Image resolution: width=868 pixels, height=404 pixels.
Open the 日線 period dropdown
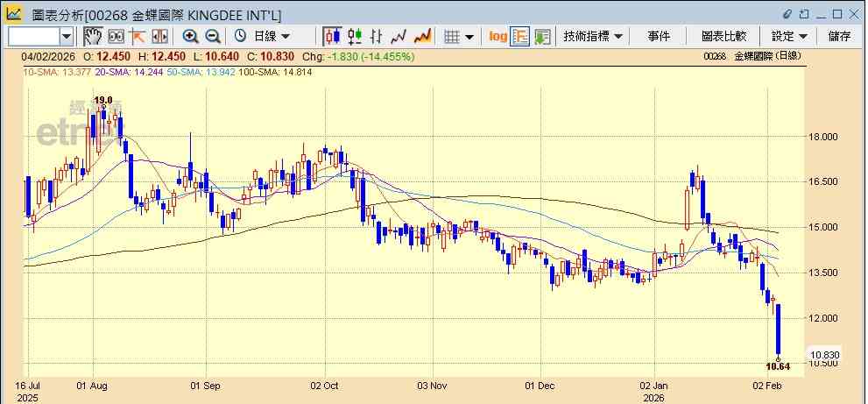[x=272, y=37]
